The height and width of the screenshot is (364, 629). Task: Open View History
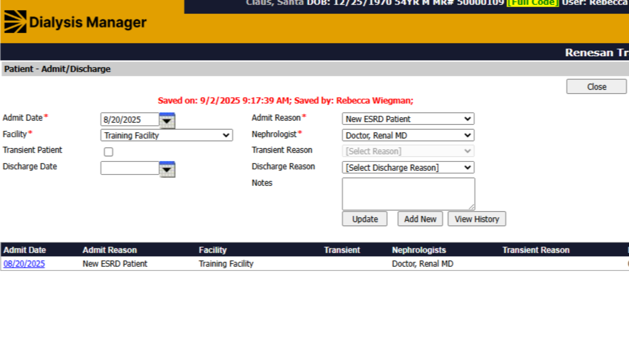coord(477,219)
